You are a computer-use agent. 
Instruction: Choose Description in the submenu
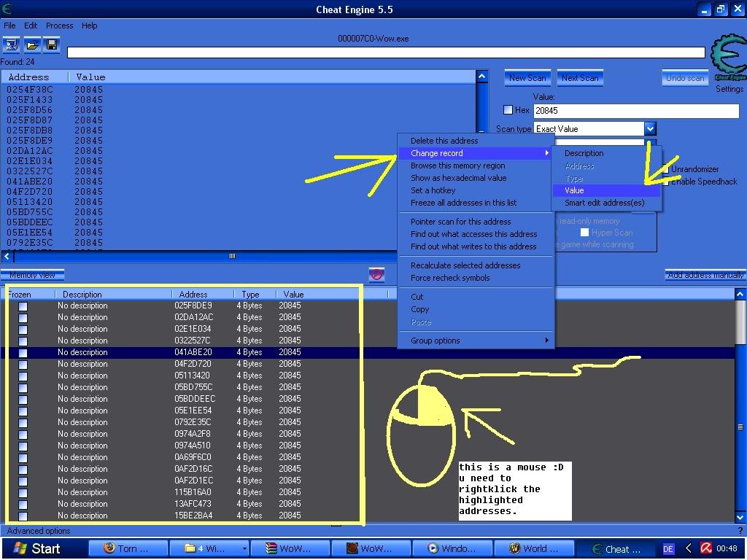pyautogui.click(x=606, y=153)
